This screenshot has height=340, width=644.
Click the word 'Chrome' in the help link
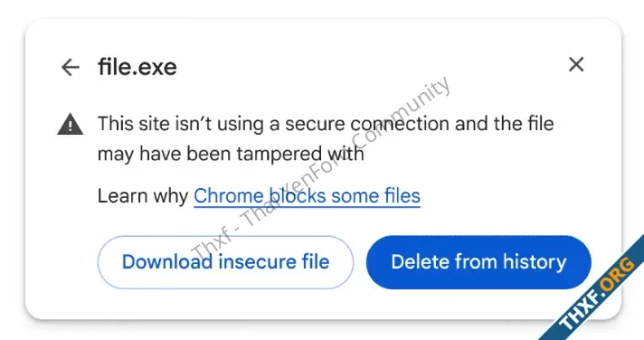tap(228, 196)
